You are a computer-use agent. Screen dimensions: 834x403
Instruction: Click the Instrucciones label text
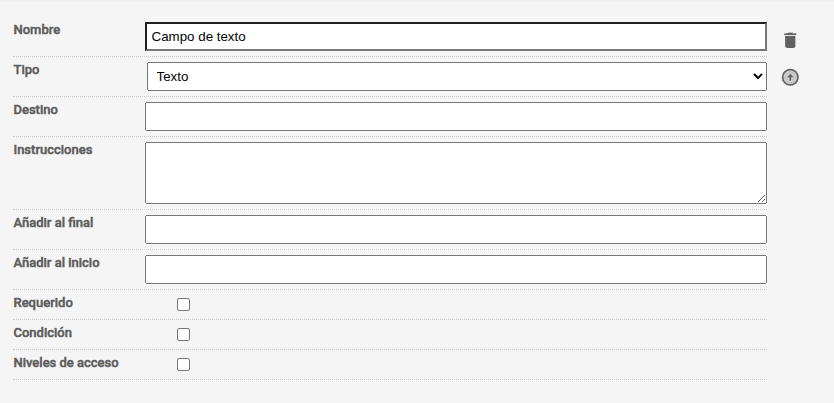[x=53, y=149]
